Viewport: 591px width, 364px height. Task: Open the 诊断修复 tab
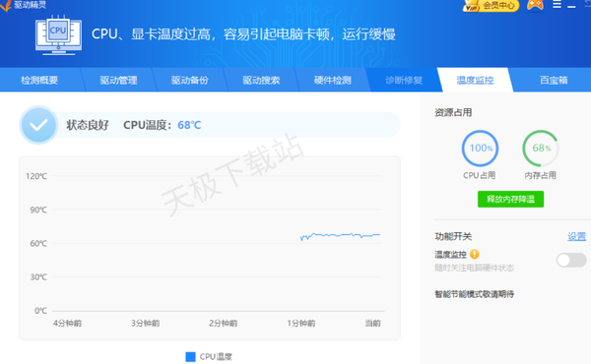coord(404,80)
